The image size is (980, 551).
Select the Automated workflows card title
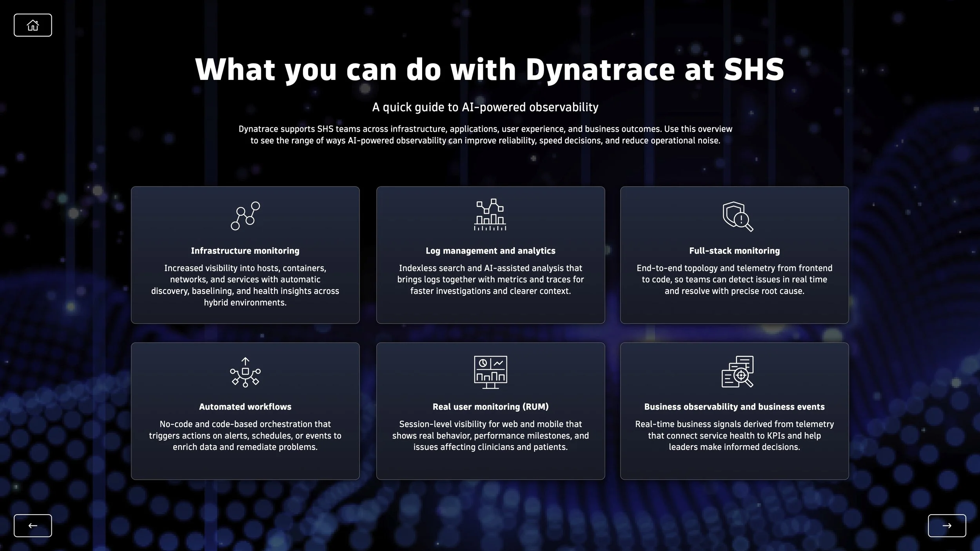(x=245, y=407)
